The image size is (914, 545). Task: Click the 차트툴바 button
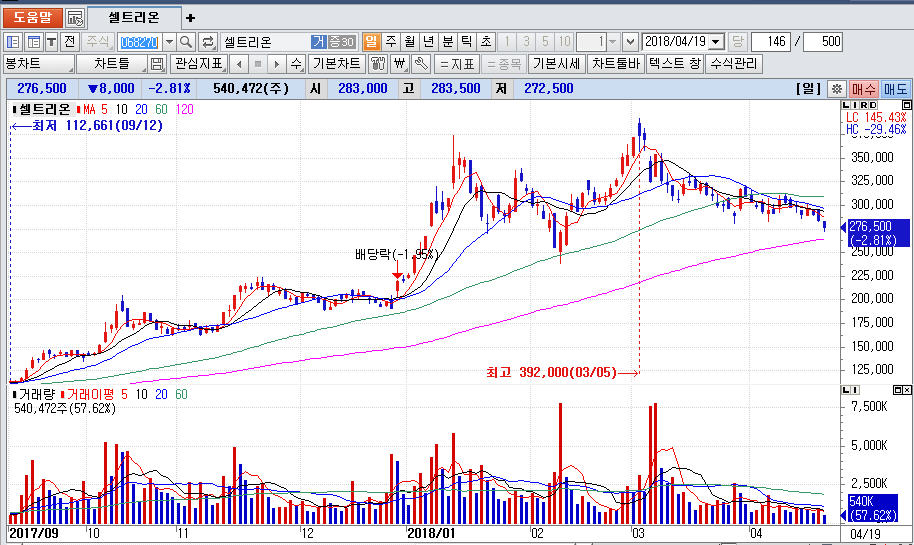pos(616,64)
